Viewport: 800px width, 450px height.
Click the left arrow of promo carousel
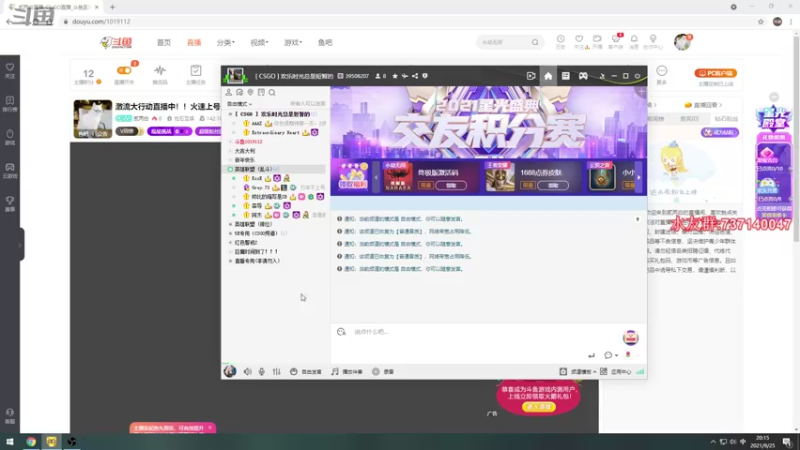tap(376, 178)
